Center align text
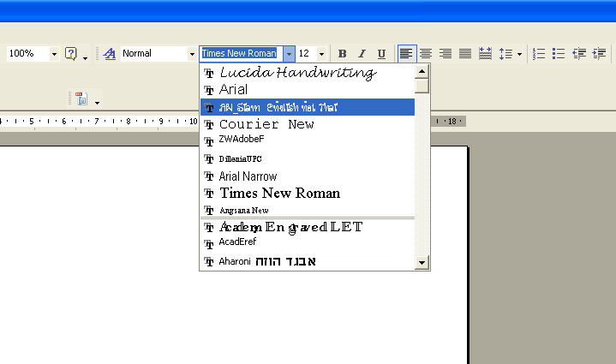The height and width of the screenshot is (364, 616). pos(426,53)
